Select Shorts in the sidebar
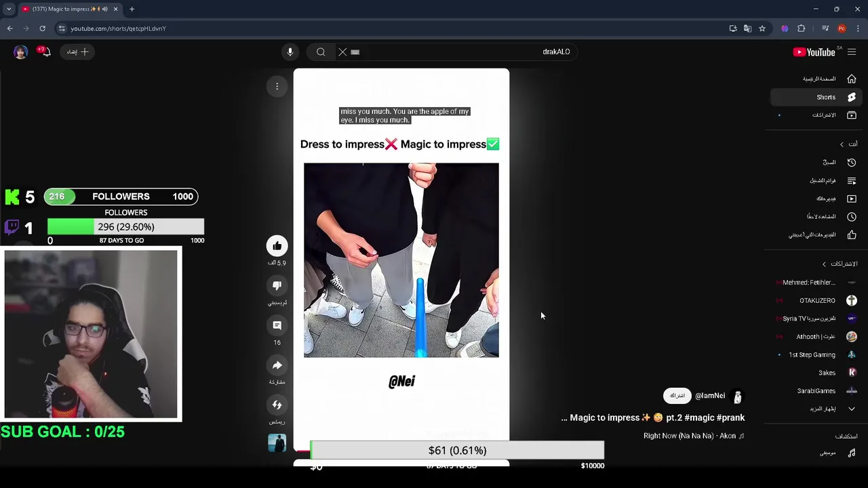This screenshot has width=868, height=488. 817,97
